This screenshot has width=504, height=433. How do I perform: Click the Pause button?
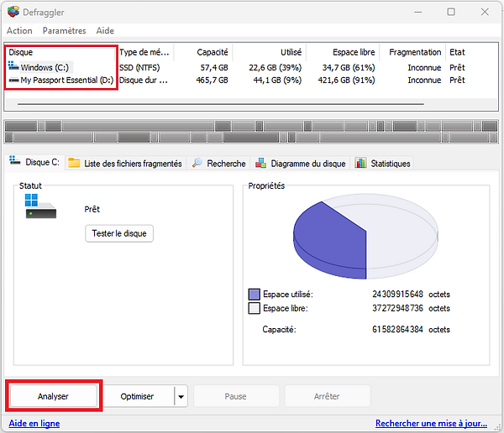tap(235, 396)
